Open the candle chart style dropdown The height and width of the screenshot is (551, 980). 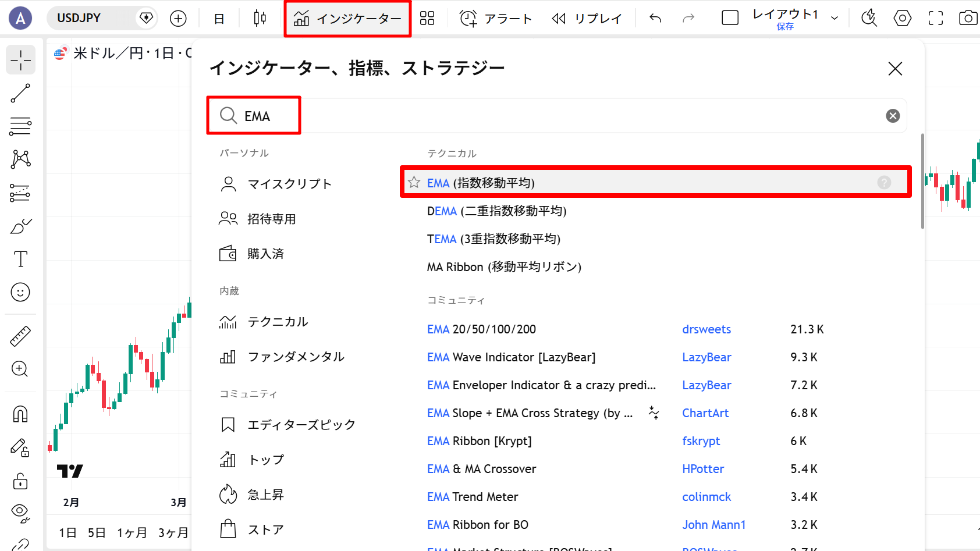[260, 18]
